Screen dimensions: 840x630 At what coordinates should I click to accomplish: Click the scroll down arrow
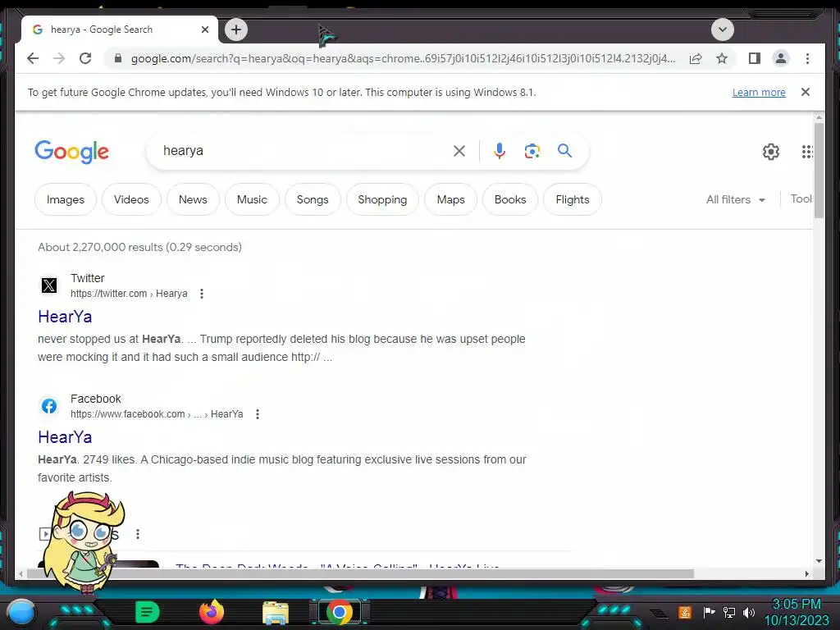tap(819, 561)
